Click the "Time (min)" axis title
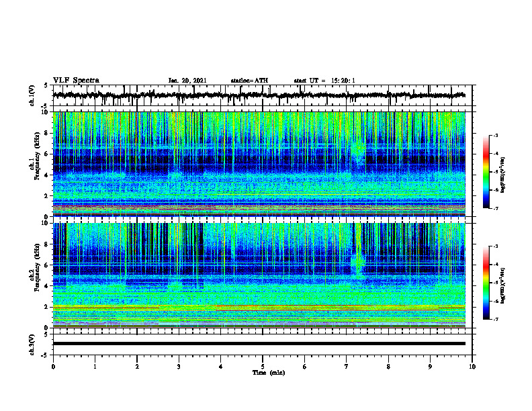This screenshot has width=532, height=411. click(x=269, y=373)
